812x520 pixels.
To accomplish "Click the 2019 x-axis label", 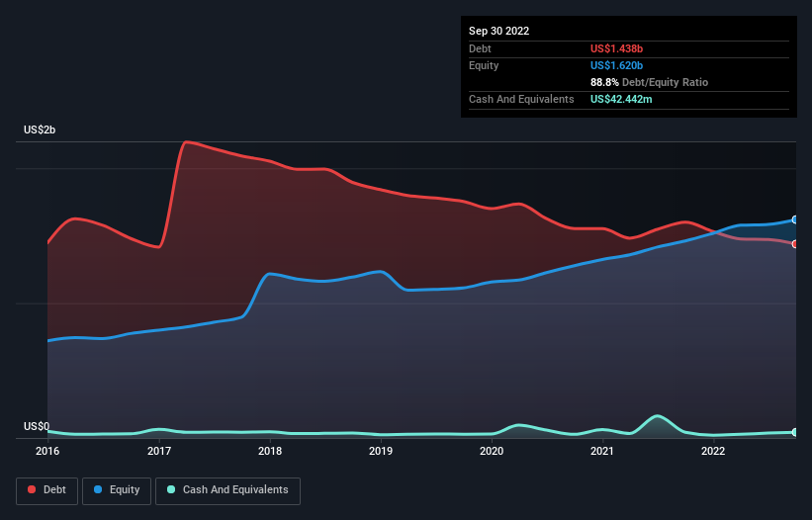I will coord(381,451).
